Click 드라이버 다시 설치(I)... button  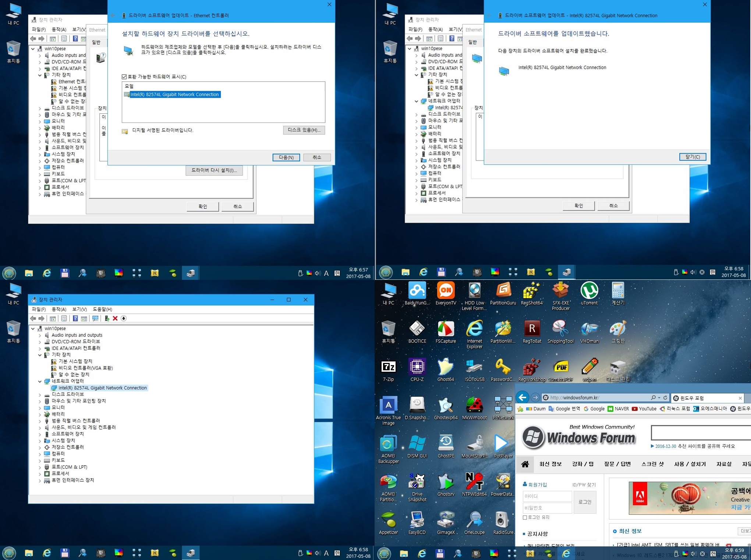click(214, 171)
